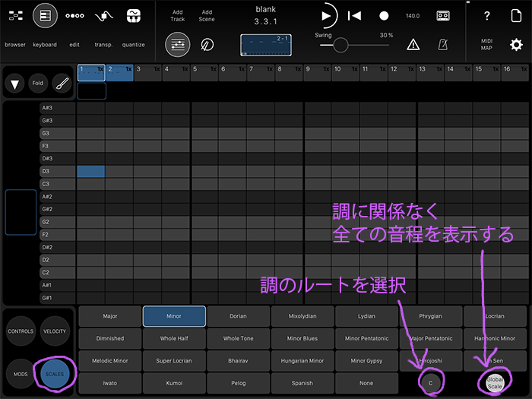Start playback with the play button
This screenshot has height=399, width=532.
coord(326,16)
